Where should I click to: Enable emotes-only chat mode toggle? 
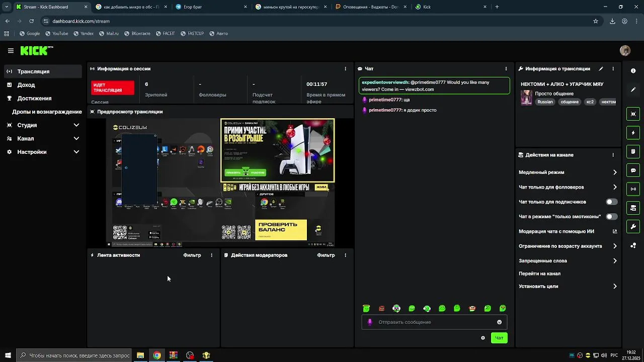tap(611, 217)
